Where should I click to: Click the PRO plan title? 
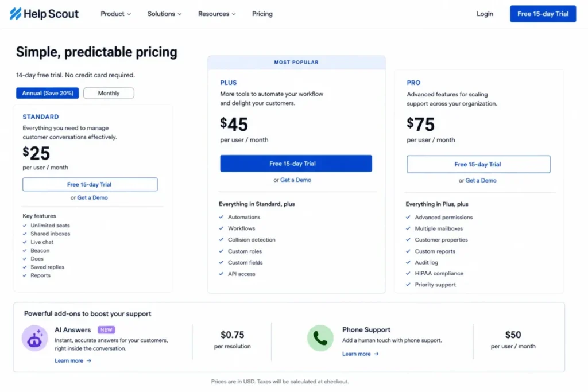pyautogui.click(x=413, y=83)
